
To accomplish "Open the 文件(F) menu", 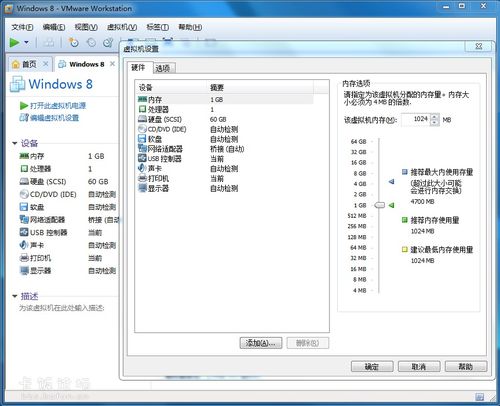I will click(22, 27).
